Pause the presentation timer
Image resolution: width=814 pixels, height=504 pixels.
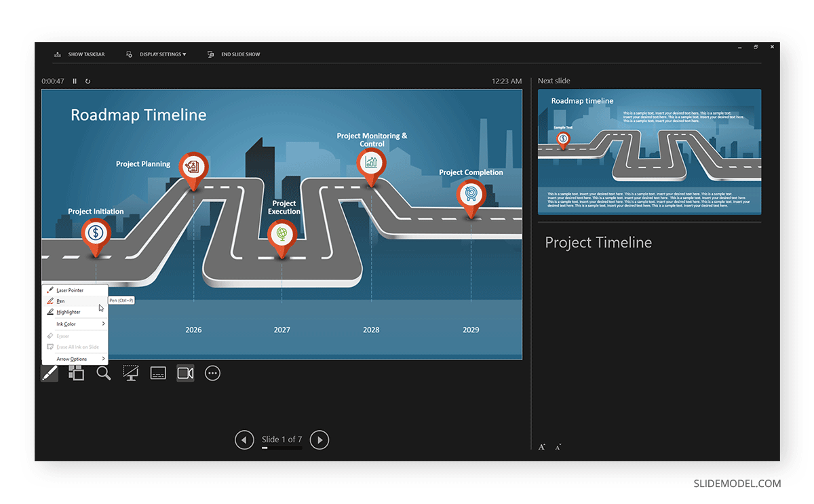(x=75, y=81)
